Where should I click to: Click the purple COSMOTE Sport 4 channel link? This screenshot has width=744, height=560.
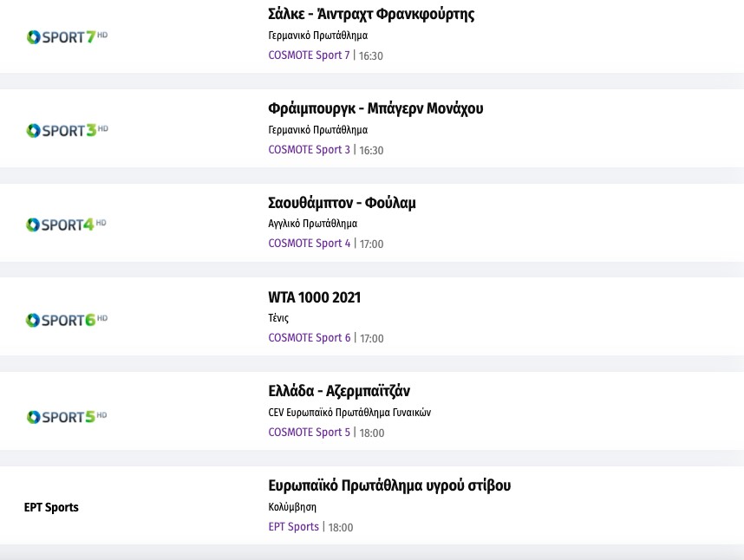(x=309, y=244)
